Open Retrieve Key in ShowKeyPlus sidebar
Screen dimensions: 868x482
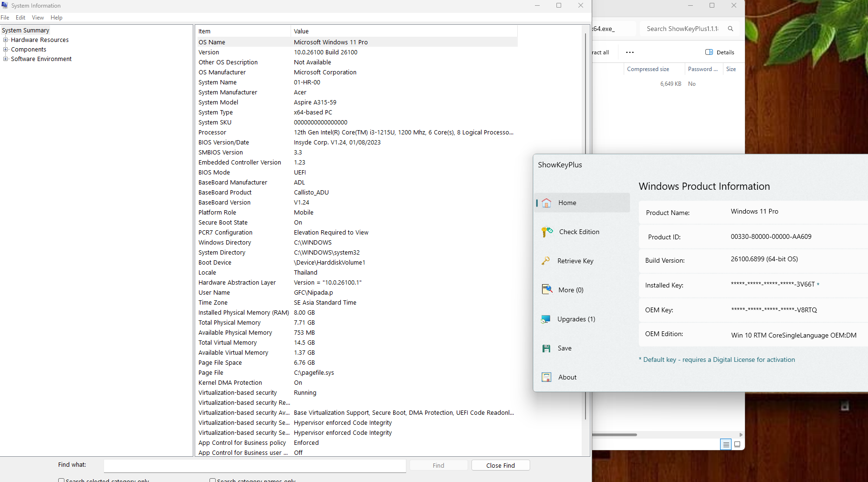[575, 261]
